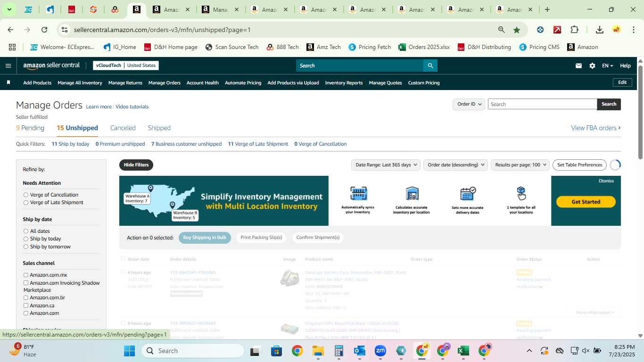This screenshot has height=362, width=644.
Task: Click the header Search input box
Action: pos(359,66)
